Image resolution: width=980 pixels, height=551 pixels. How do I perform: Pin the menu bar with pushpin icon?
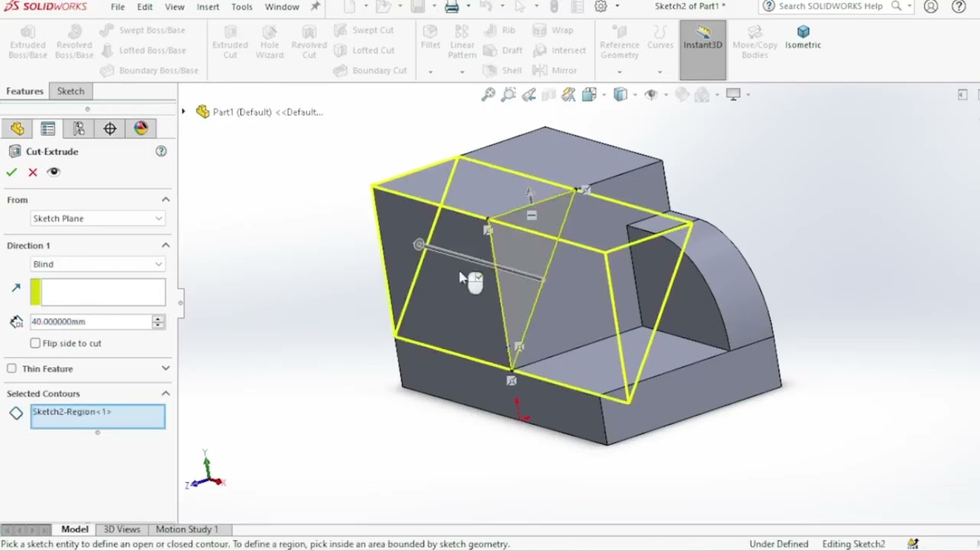click(315, 7)
